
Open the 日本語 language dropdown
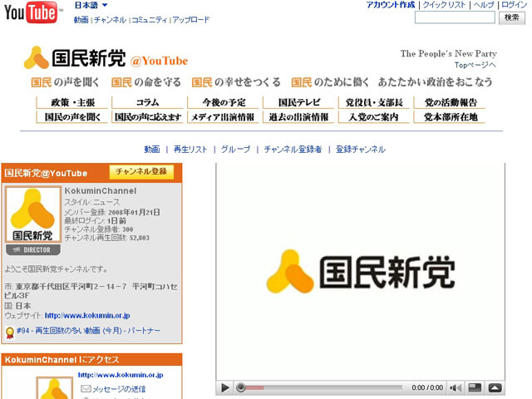(x=91, y=5)
